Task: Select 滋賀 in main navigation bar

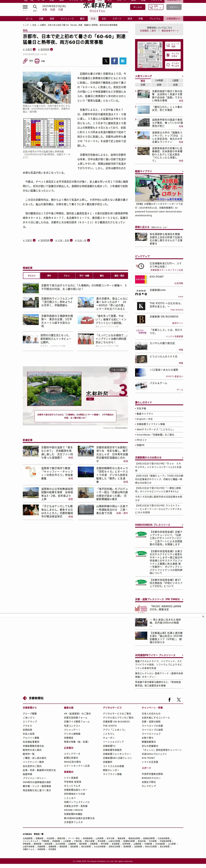Action: click(52, 19)
